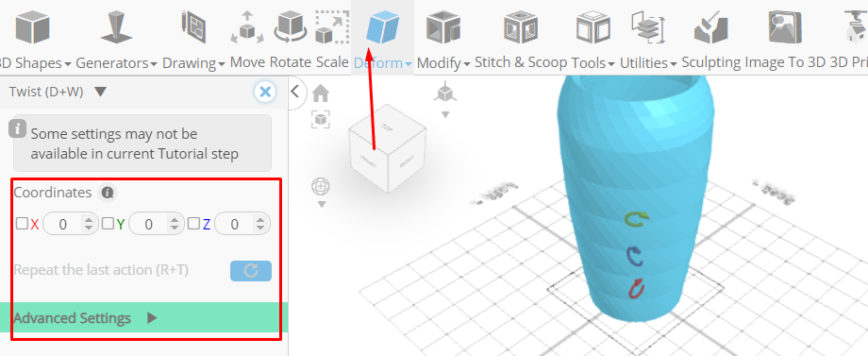
Task: Enable the Z coordinate checkbox
Action: pos(193,224)
